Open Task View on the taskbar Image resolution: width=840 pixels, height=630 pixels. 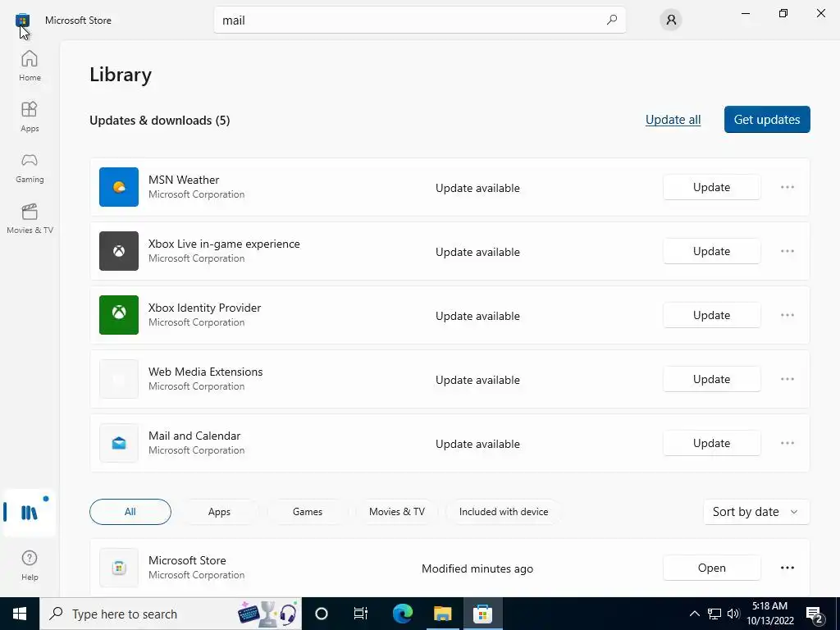point(361,614)
